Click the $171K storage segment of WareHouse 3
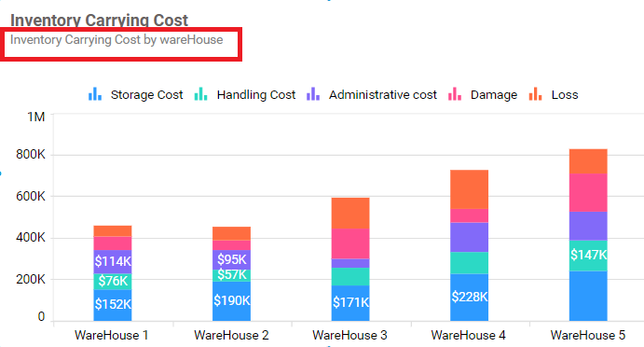Screen dimensions: 644x347 350,303
